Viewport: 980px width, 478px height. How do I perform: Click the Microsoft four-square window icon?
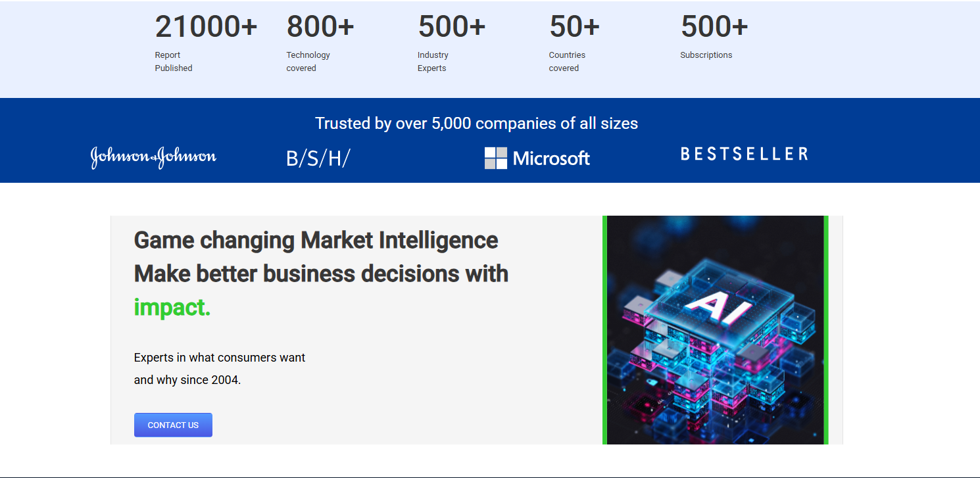pos(496,158)
